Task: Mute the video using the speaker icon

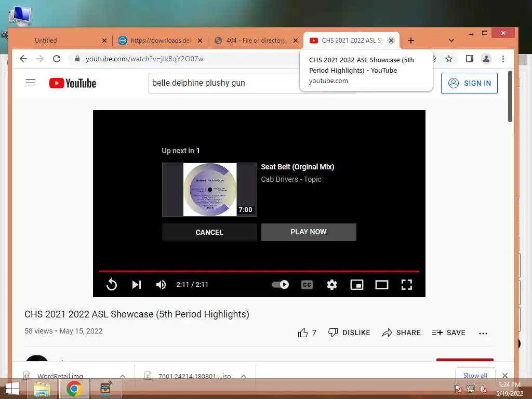Action: (x=161, y=285)
